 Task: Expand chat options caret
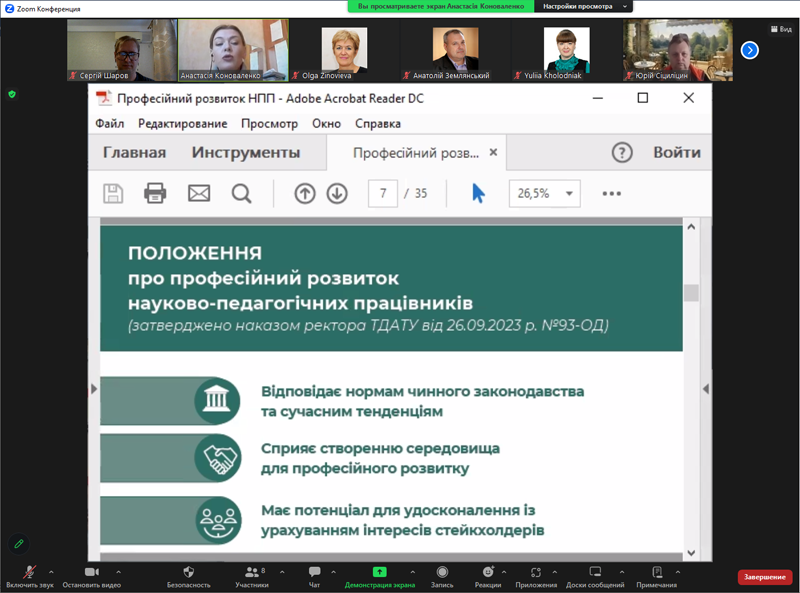(334, 572)
